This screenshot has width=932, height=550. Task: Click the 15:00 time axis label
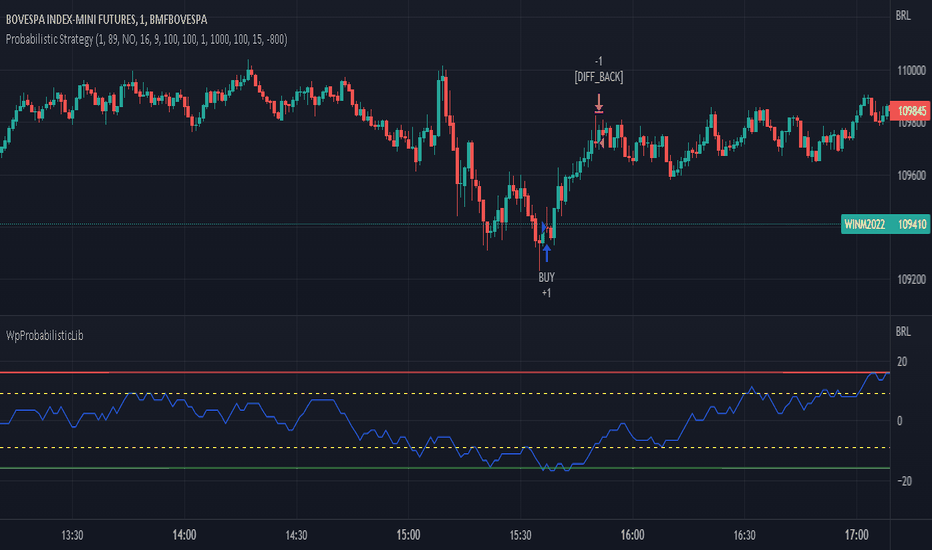click(x=408, y=535)
